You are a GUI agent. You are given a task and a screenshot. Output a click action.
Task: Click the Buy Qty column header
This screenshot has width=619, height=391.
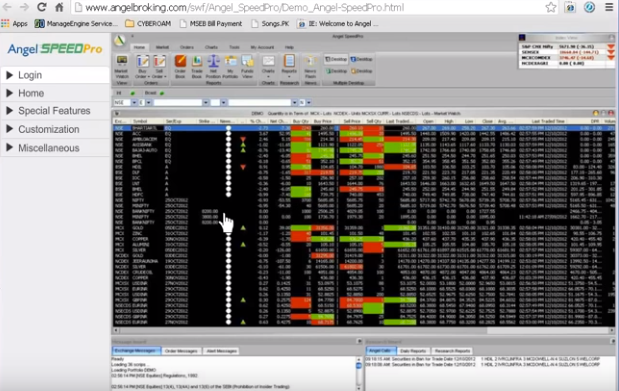pos(301,121)
